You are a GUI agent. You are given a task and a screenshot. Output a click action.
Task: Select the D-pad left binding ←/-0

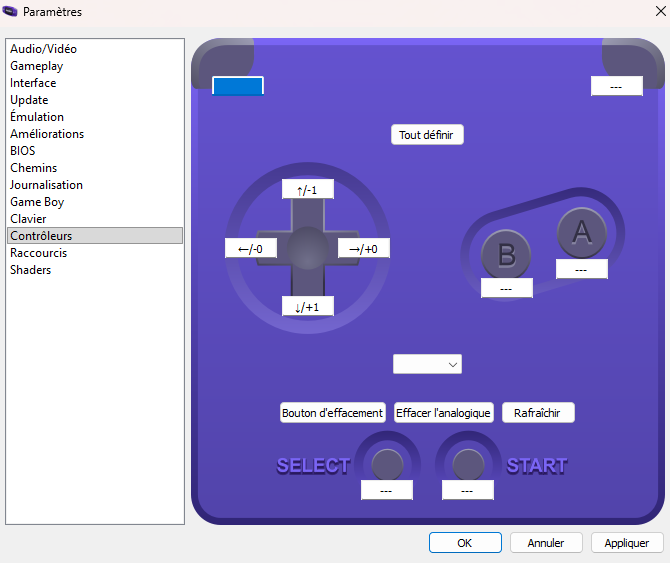pos(251,249)
